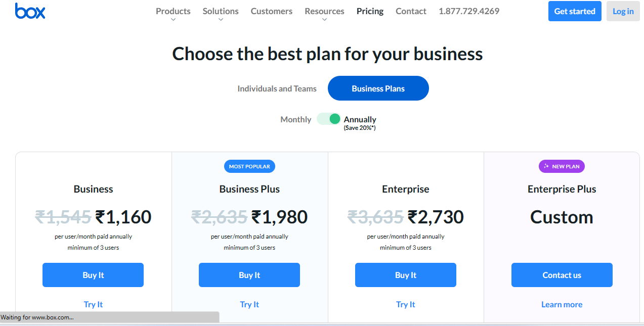Select the Business Plans tab
The image size is (644, 326).
coord(378,88)
